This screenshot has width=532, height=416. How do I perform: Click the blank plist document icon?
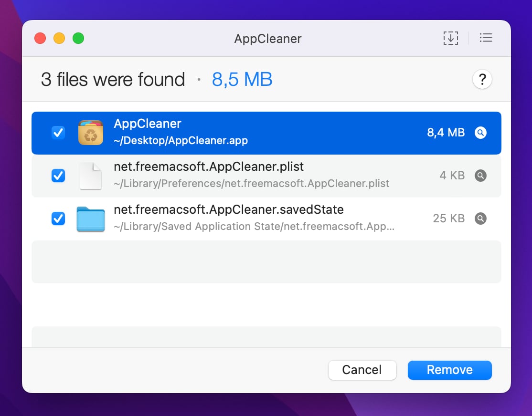(91, 176)
